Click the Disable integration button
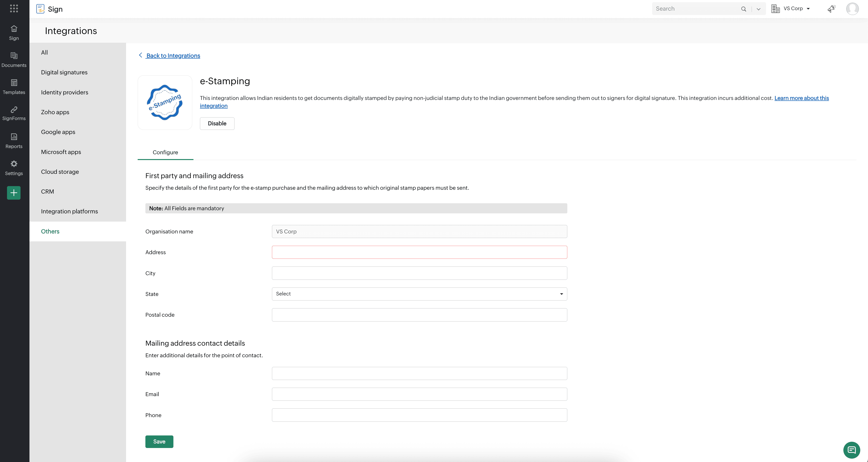Image resolution: width=868 pixels, height=462 pixels. [x=217, y=124]
